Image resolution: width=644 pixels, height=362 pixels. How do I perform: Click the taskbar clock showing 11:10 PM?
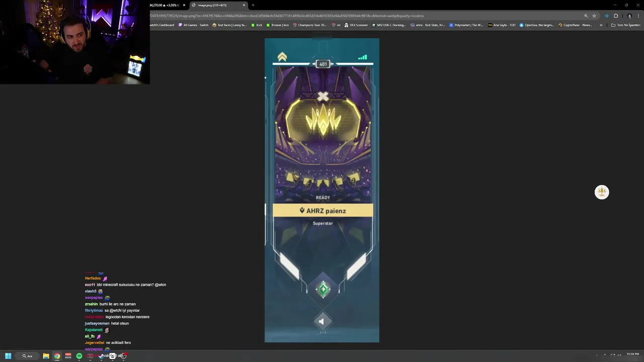[x=632, y=354]
